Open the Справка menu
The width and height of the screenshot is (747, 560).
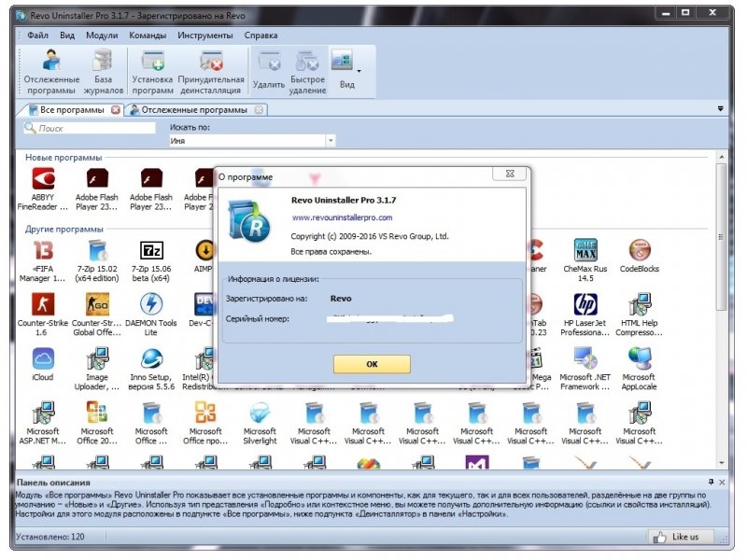(261, 35)
